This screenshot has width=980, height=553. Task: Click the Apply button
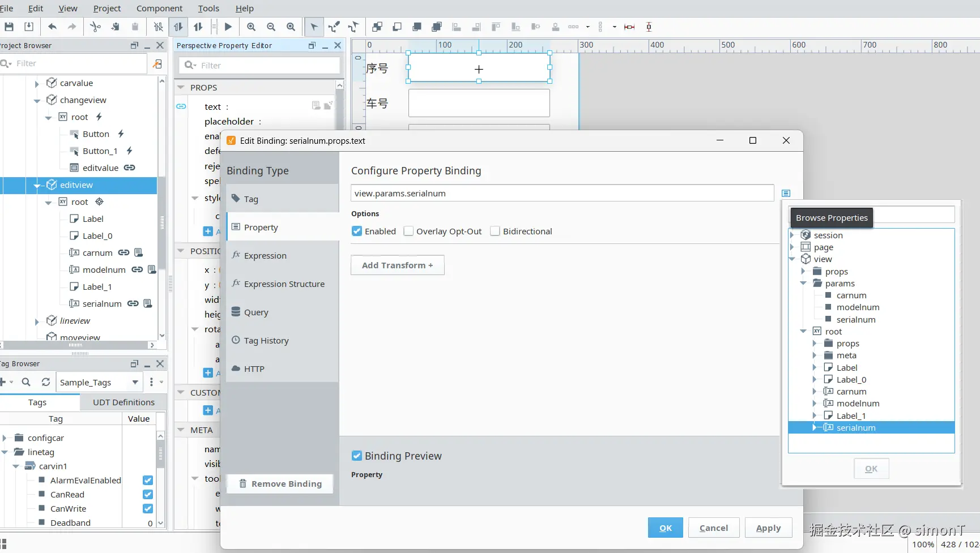[768, 528]
